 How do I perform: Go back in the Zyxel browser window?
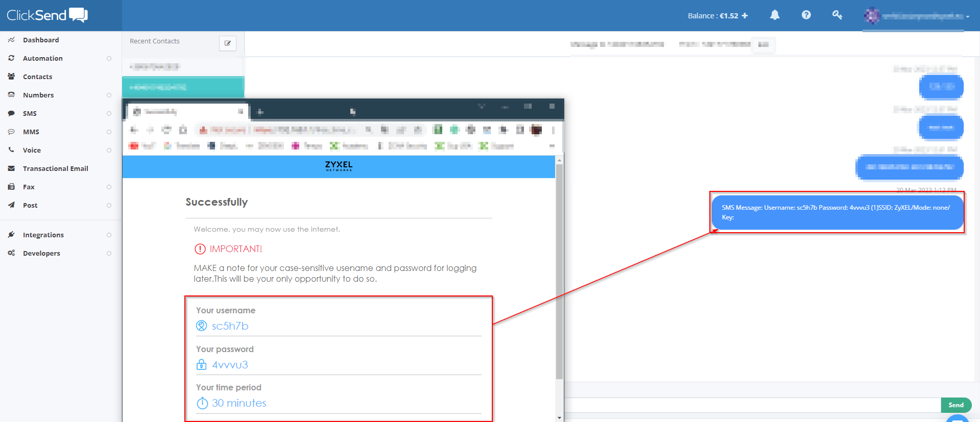point(134,130)
